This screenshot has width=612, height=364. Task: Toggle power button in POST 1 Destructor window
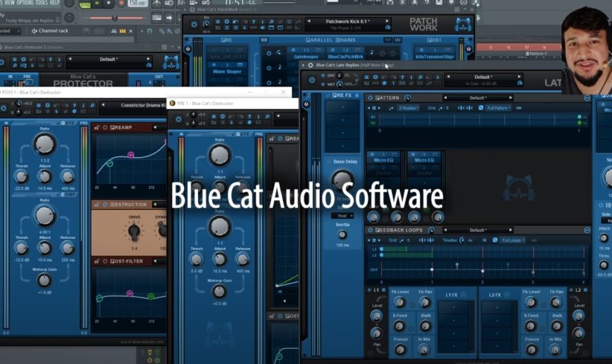3,109
